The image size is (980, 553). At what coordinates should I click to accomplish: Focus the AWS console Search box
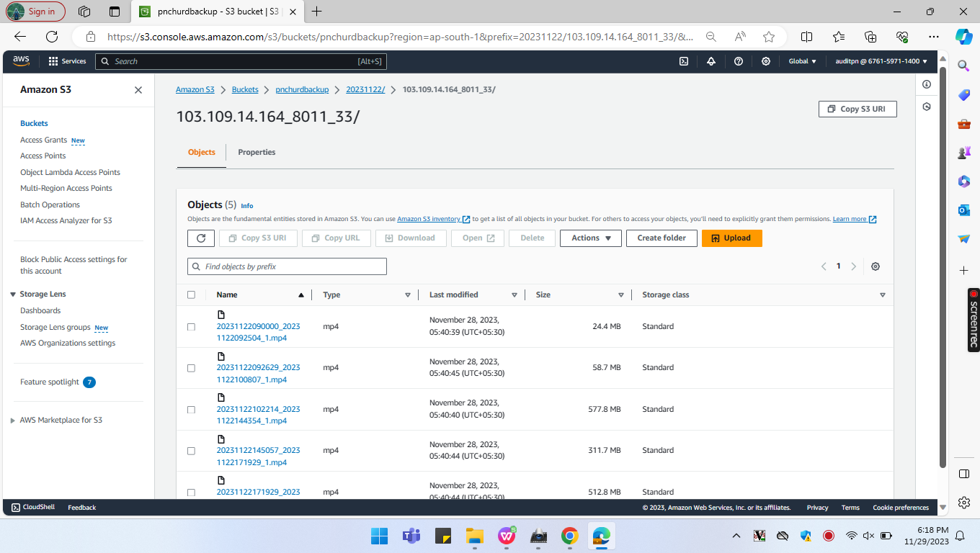click(241, 61)
